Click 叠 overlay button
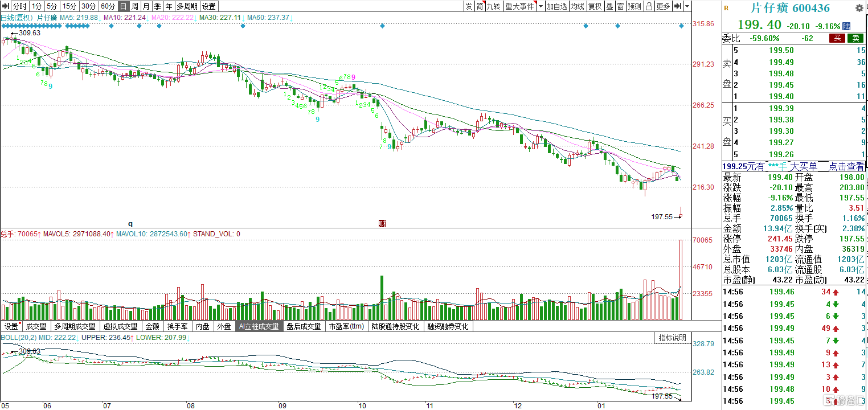The image size is (868, 410). (609, 6)
